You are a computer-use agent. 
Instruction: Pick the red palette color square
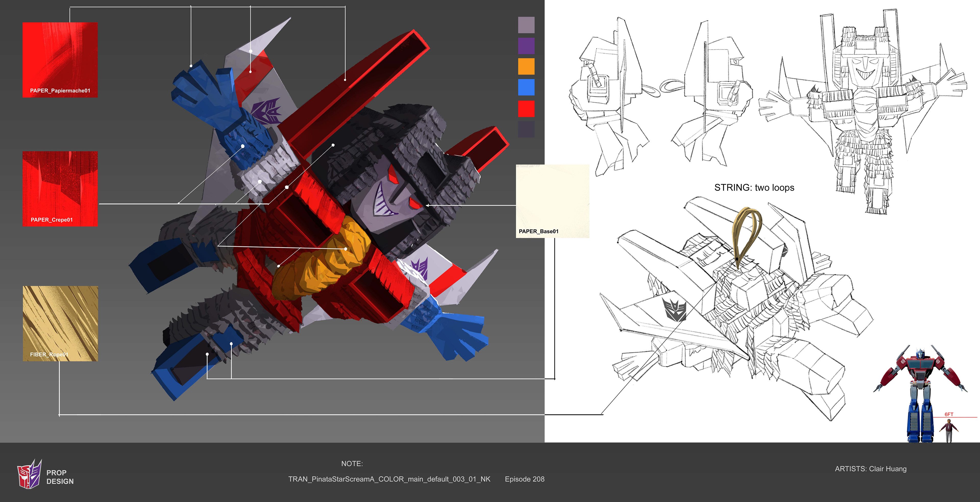coord(526,109)
